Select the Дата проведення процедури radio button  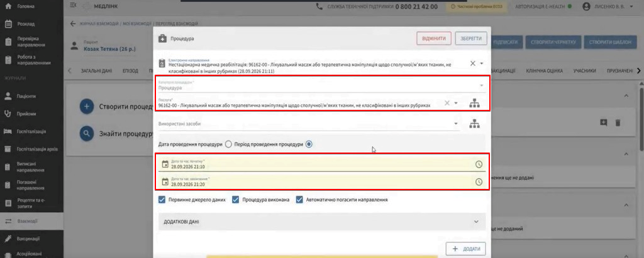(x=228, y=144)
